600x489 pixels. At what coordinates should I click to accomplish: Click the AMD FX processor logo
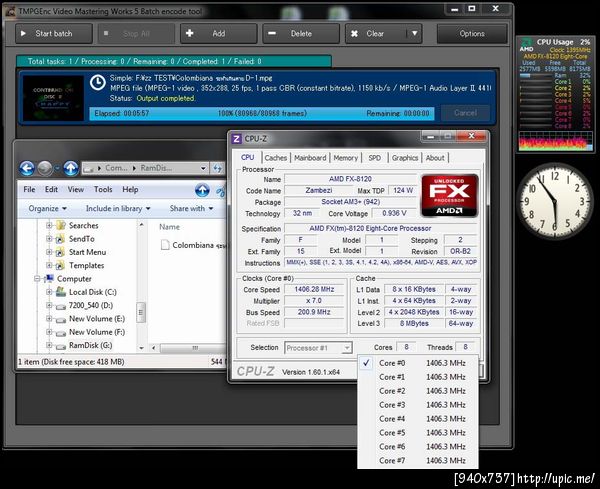[x=450, y=196]
